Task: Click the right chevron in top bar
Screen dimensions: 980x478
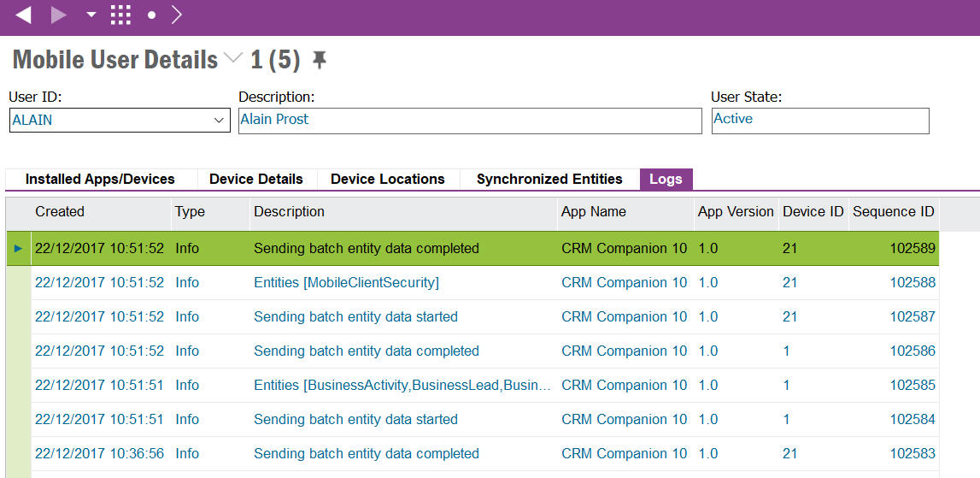Action: 177,15
